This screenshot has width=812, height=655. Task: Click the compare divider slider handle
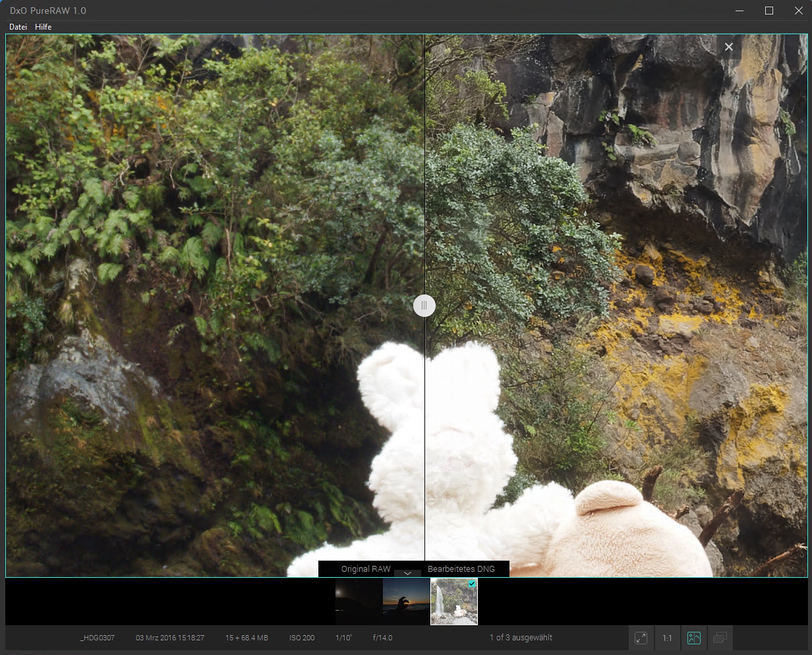pos(424,306)
